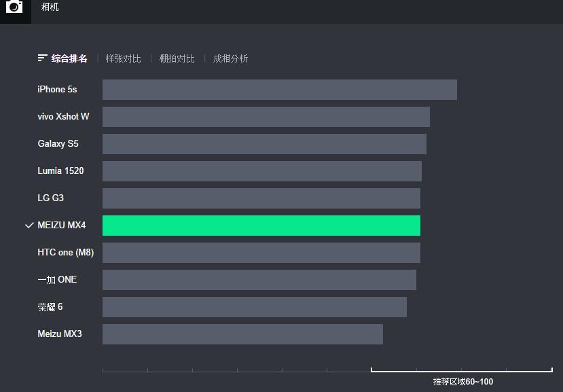
Task: Click the sort icon beside 综合排名
Action: [x=42, y=58]
